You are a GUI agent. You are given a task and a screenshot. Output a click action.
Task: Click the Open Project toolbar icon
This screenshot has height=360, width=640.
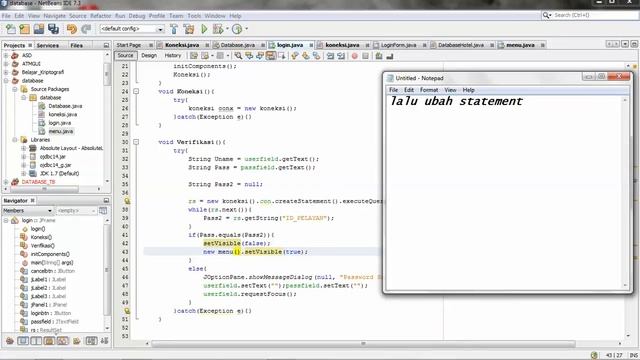coord(39,29)
